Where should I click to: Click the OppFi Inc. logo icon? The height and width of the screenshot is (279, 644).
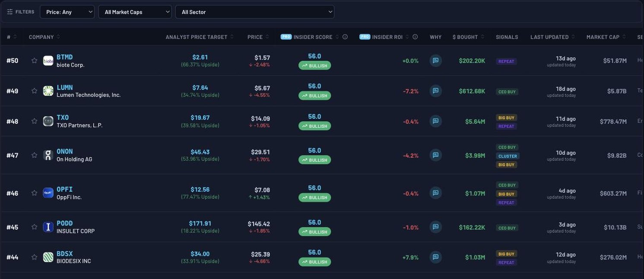(x=48, y=193)
